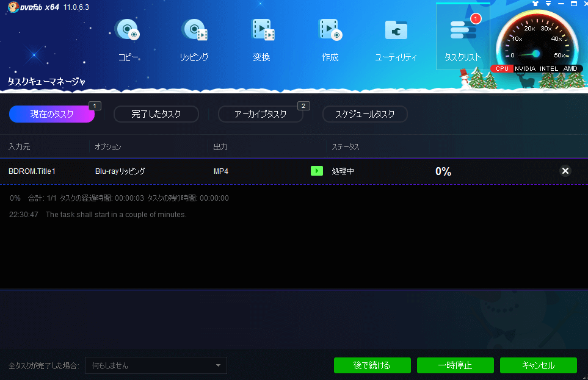Maximize the DVDFab window

(574, 4)
